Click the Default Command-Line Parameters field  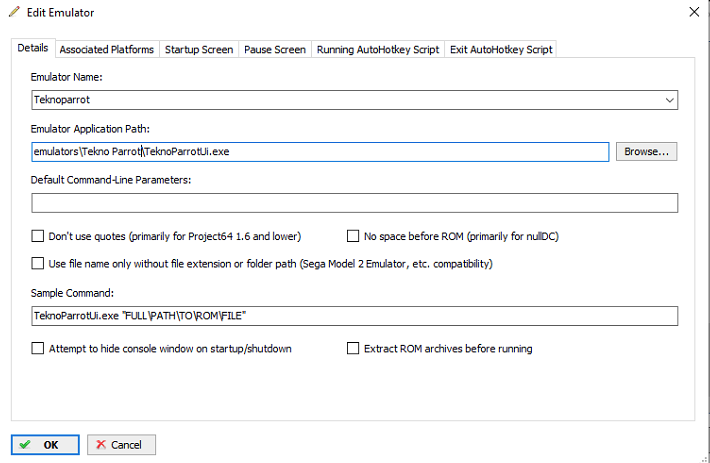pyautogui.click(x=355, y=203)
